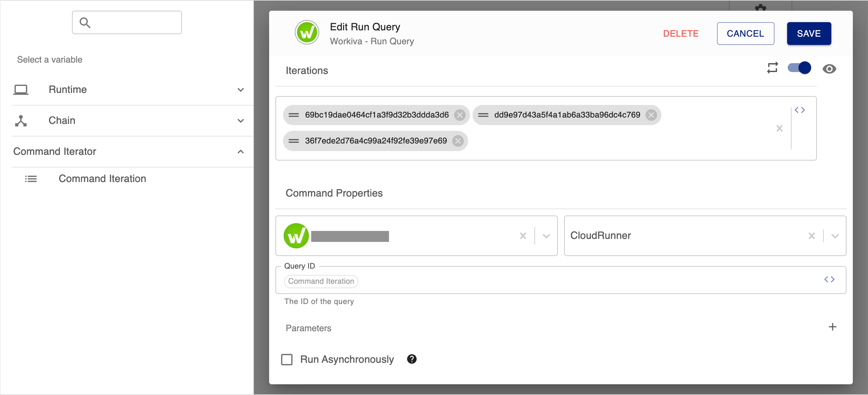Switch off the Iterations toggle
This screenshot has width=868, height=395.
(799, 68)
